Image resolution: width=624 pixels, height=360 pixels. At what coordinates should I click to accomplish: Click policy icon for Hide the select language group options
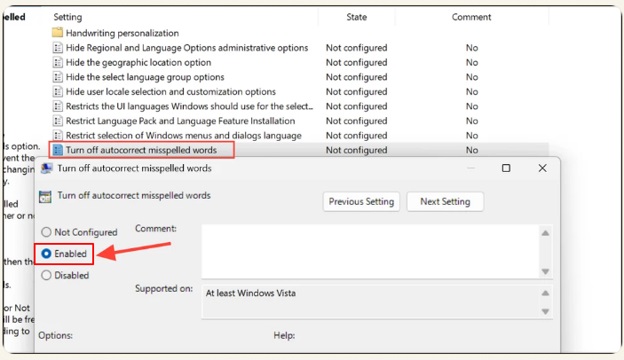pos(58,77)
